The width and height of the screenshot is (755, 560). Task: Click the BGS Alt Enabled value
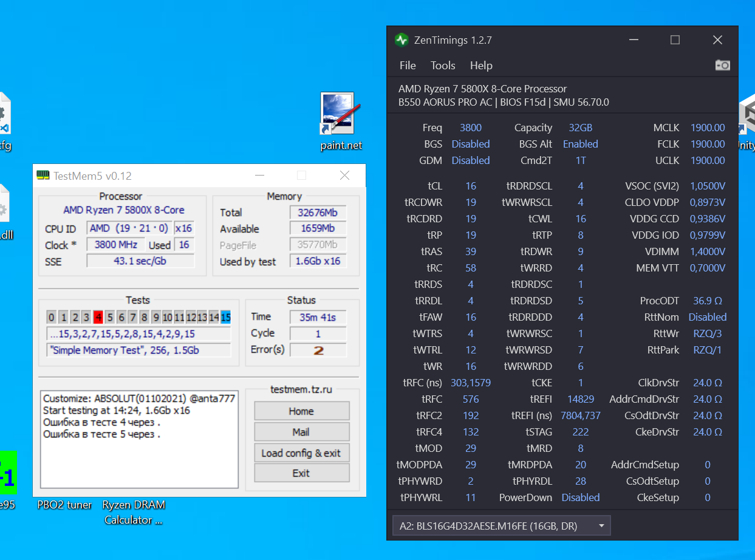580,144
